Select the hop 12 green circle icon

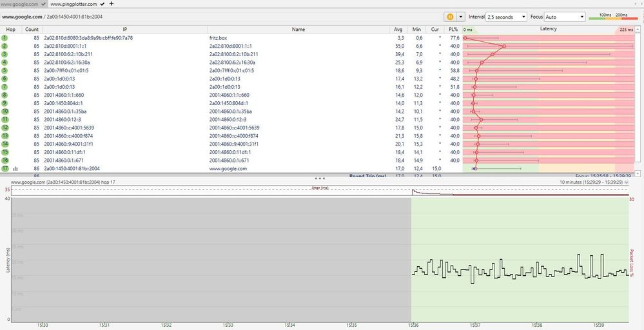coord(5,128)
